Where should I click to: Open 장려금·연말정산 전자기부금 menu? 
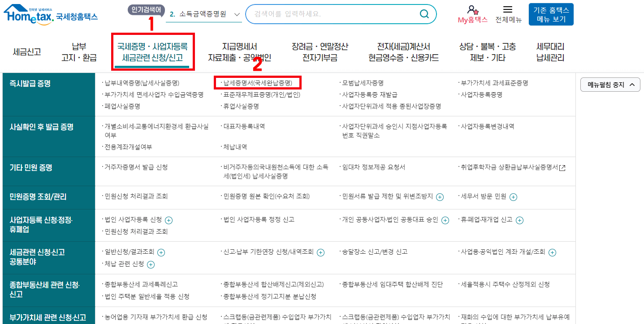320,52
